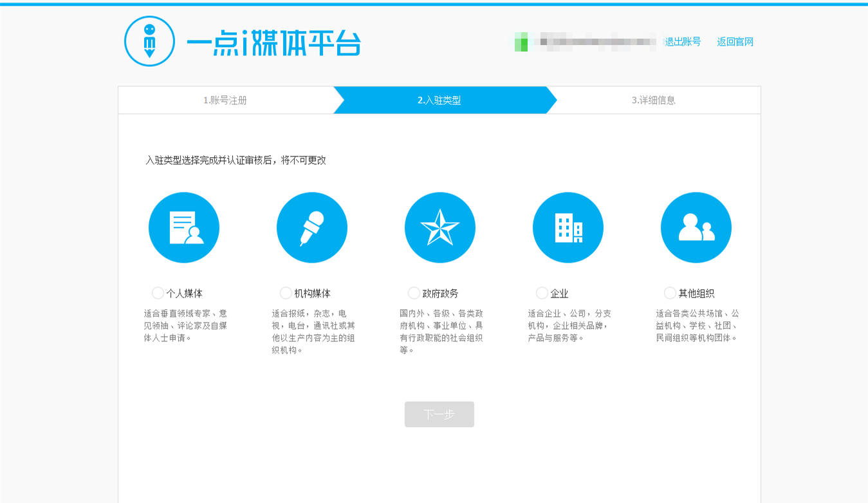Select the document-and-person icon for 个人媒体

[x=184, y=227]
